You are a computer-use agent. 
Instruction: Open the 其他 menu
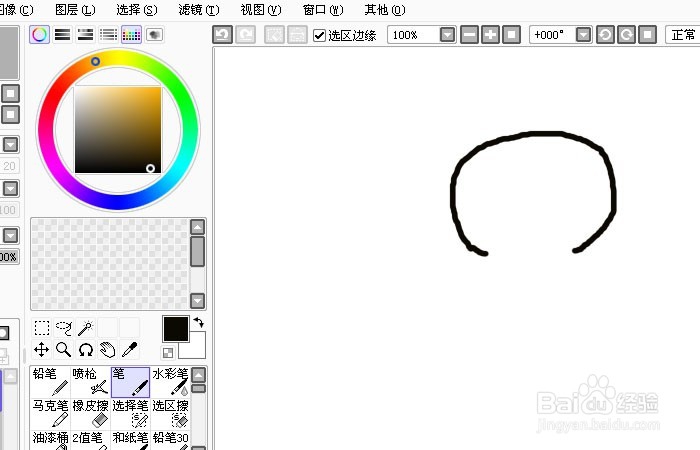[x=385, y=9]
